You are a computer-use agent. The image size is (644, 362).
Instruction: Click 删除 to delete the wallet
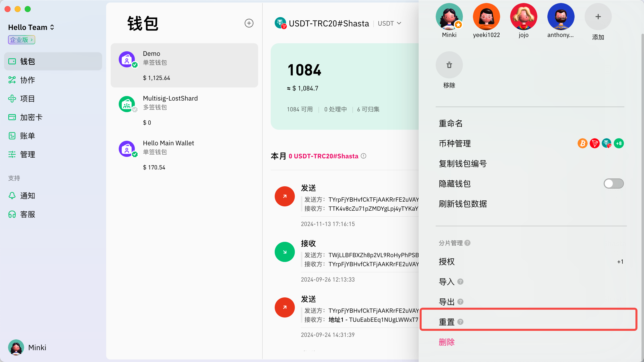[447, 342]
